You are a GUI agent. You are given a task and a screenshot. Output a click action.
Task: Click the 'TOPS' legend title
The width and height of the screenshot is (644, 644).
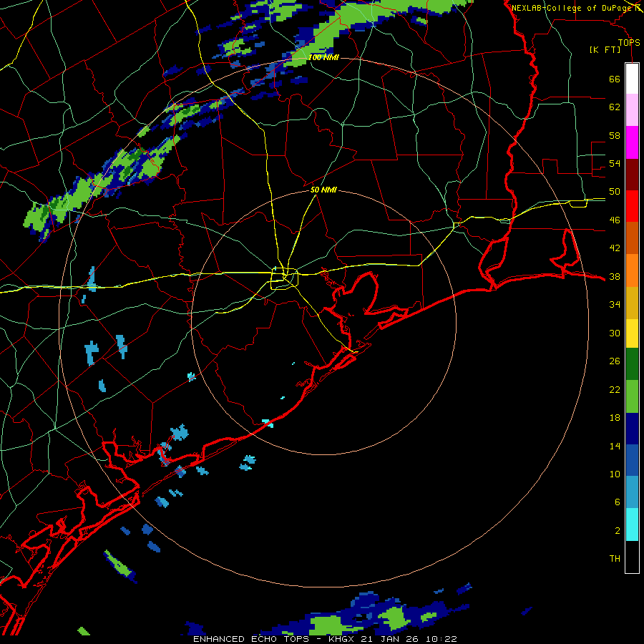click(x=629, y=42)
